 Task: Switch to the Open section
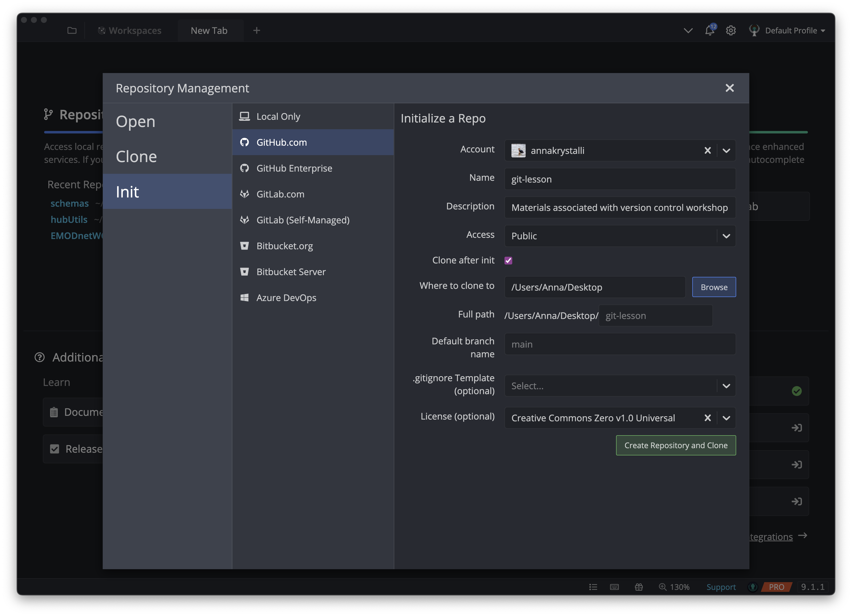(x=167, y=121)
